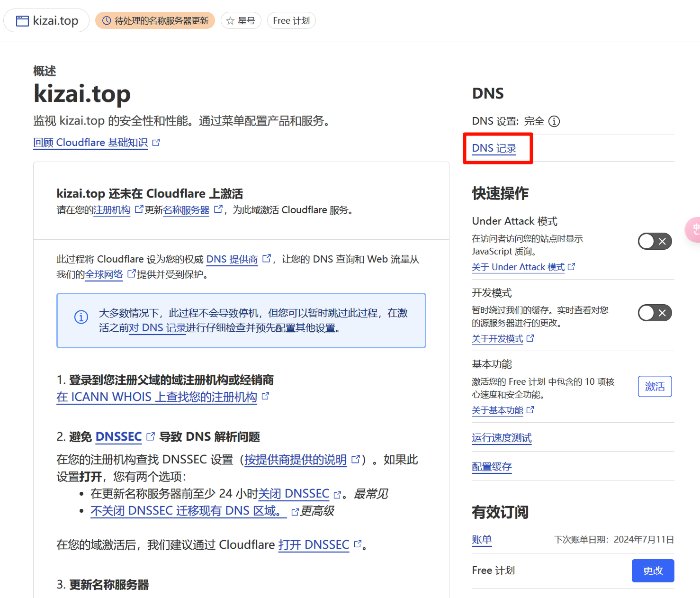
Task: Open the bold DNSSEC heading link
Action: (118, 437)
